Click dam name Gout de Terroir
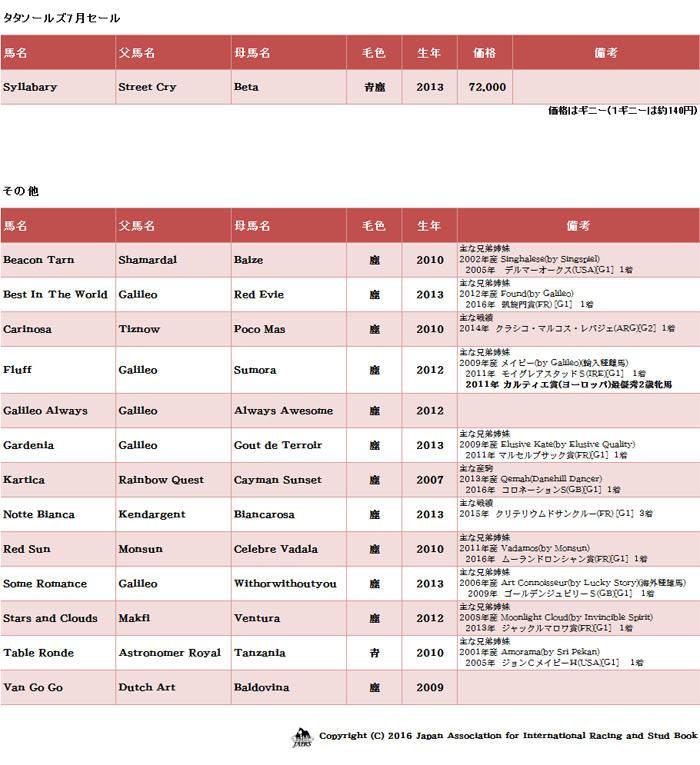 tap(278, 445)
